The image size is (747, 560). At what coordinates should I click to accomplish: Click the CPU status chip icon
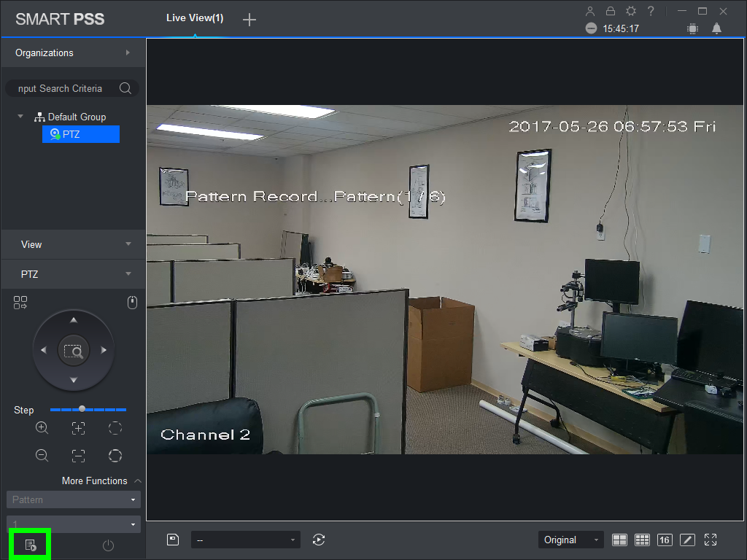click(693, 29)
